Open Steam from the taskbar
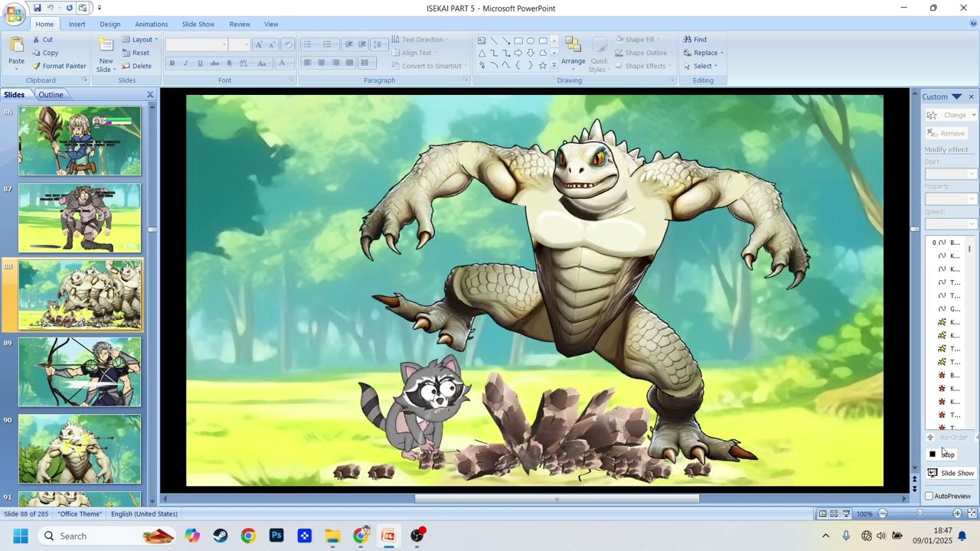Viewport: 980px width, 551px height. click(x=220, y=536)
